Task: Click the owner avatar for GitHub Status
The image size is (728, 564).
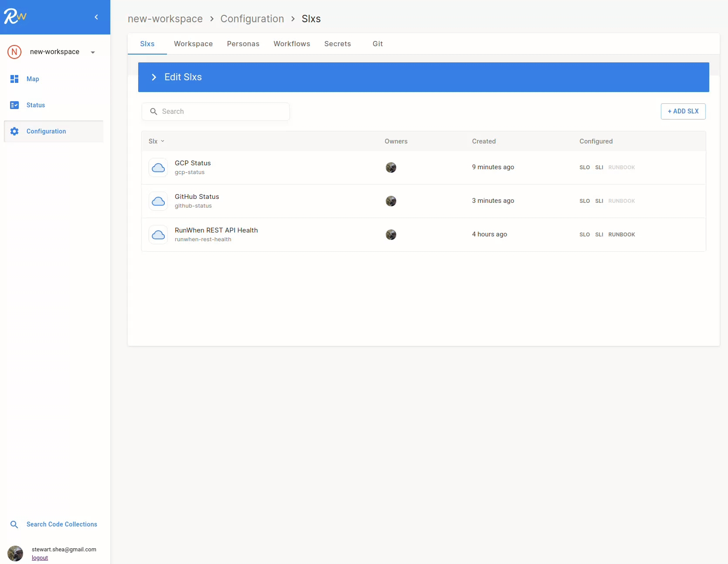Action: click(391, 201)
